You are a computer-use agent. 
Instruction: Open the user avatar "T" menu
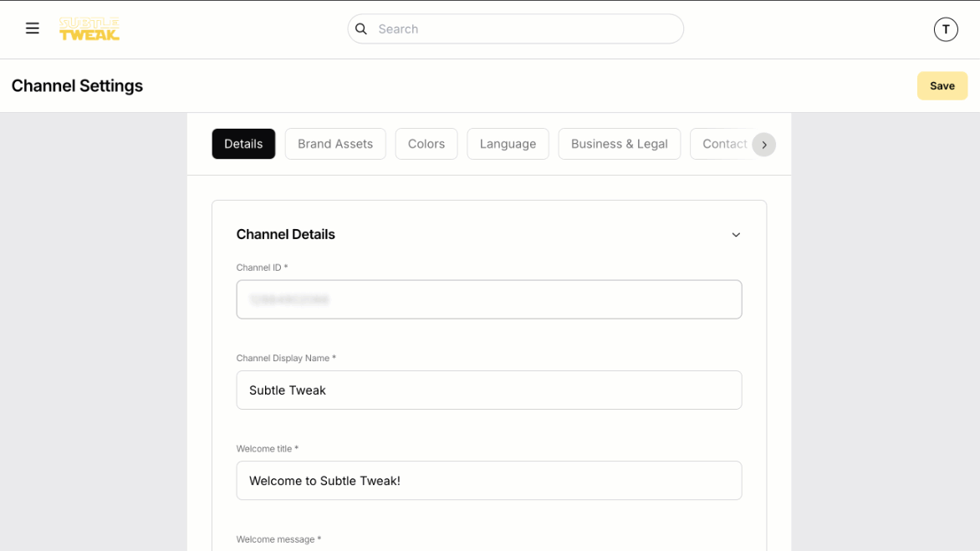click(945, 29)
